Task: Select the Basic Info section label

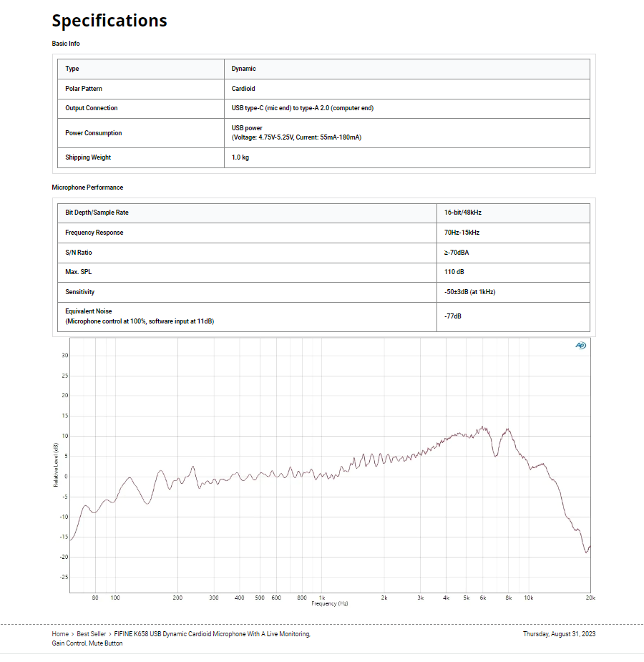Action: tap(66, 44)
